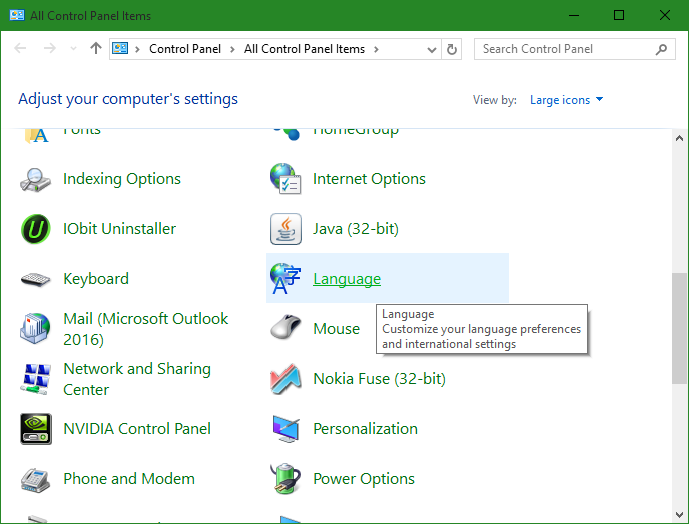Click the Java coffee cup icon
Screen dimensions: 689x524
pyautogui.click(x=286, y=229)
